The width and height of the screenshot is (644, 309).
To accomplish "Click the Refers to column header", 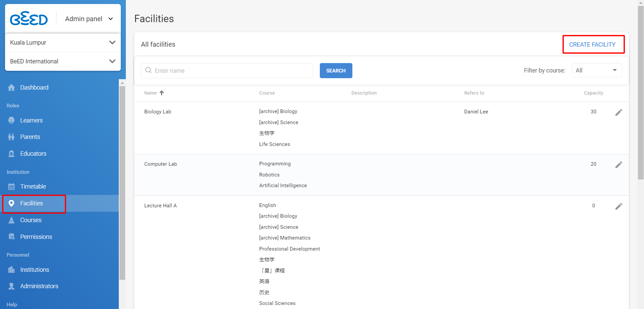I will pos(474,93).
